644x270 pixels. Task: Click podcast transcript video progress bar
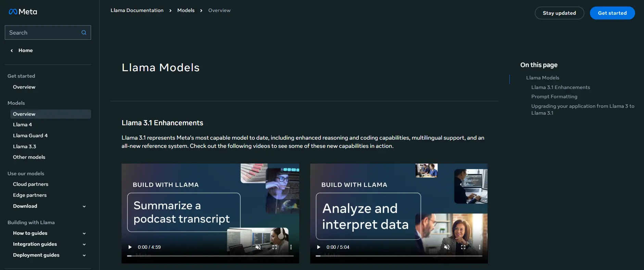tap(210, 256)
